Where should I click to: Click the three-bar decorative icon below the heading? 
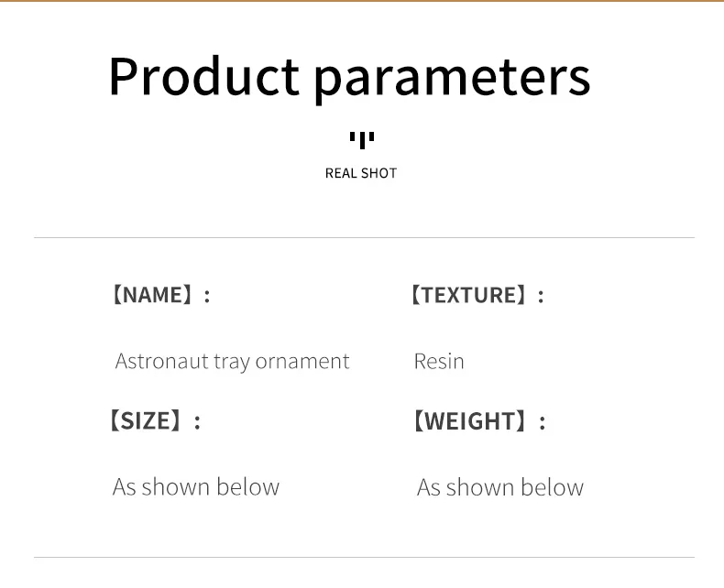(362, 140)
